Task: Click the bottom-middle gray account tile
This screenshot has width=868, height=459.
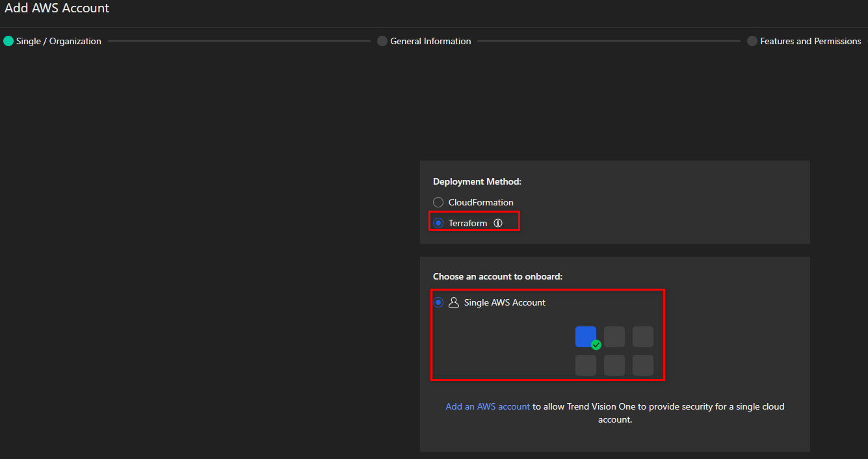Action: tap(614, 365)
